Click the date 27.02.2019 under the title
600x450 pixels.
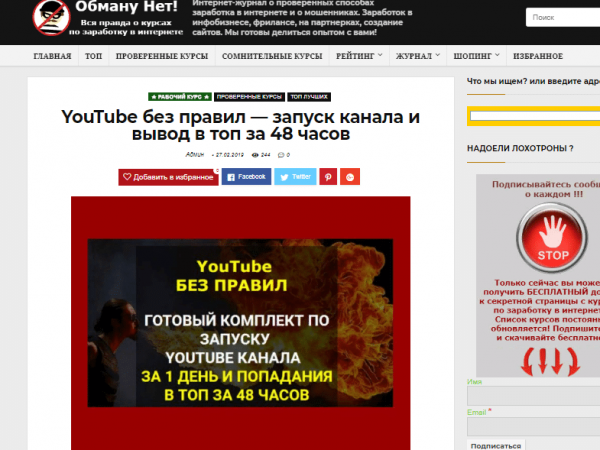[230, 155]
